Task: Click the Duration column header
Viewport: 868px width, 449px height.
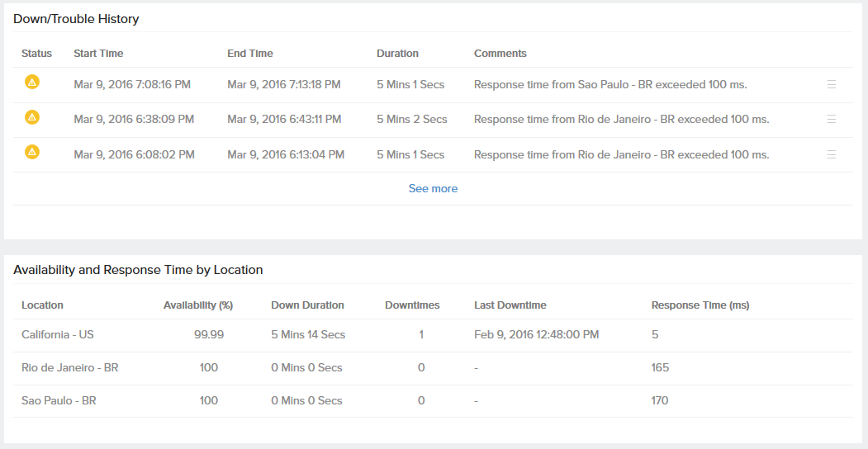Action: 397,54
